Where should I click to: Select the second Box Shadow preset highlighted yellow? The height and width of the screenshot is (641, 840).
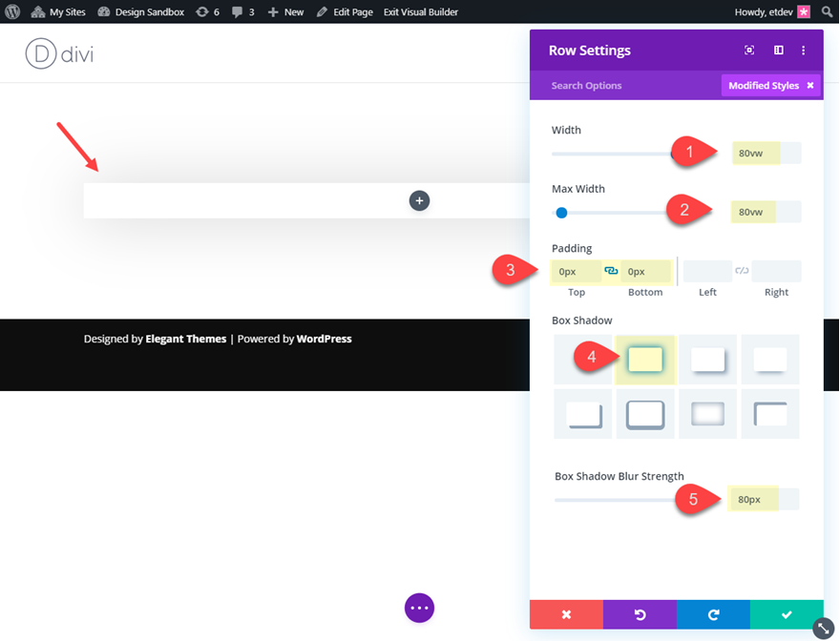click(x=644, y=360)
